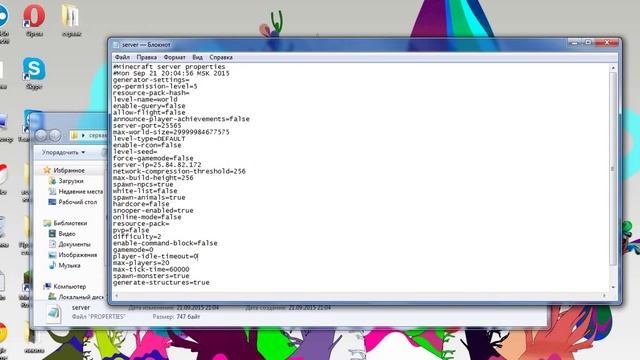Click the line server-port=25565

coord(147,126)
